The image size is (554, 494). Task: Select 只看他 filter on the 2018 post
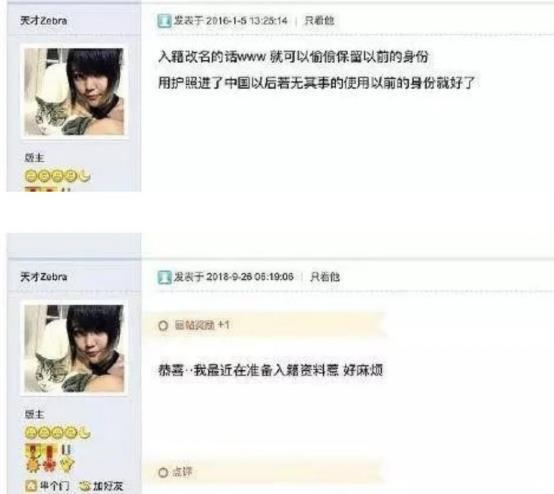click(325, 277)
